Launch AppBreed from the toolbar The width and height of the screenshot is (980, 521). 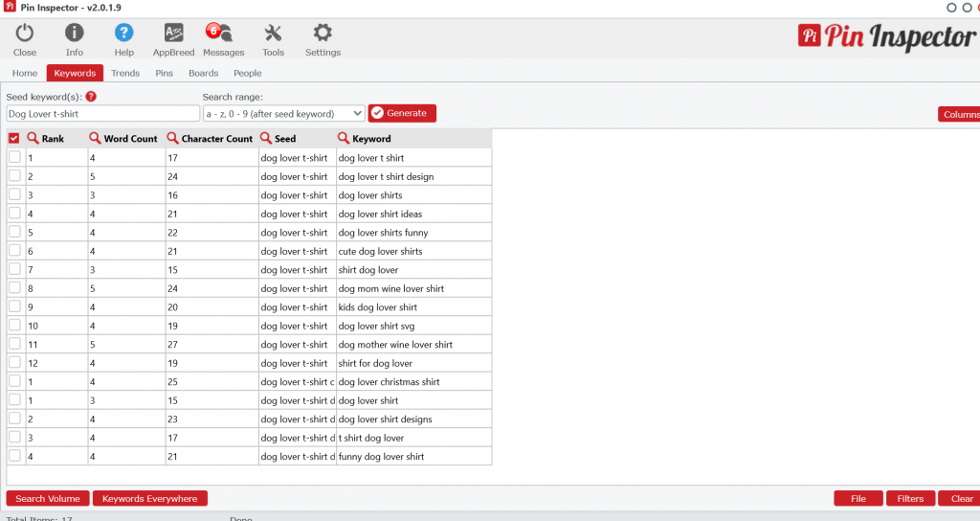tap(173, 34)
